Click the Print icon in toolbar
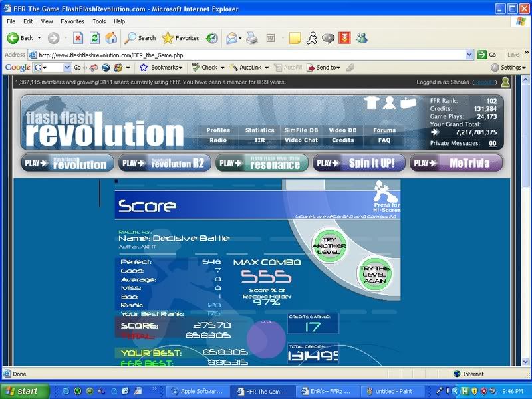The image size is (532, 399). 252,38
